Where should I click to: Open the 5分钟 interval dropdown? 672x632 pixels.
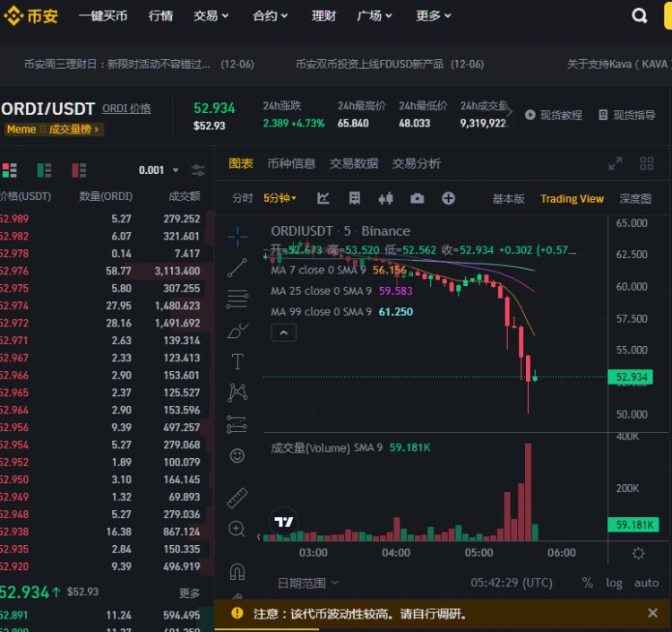tap(280, 198)
